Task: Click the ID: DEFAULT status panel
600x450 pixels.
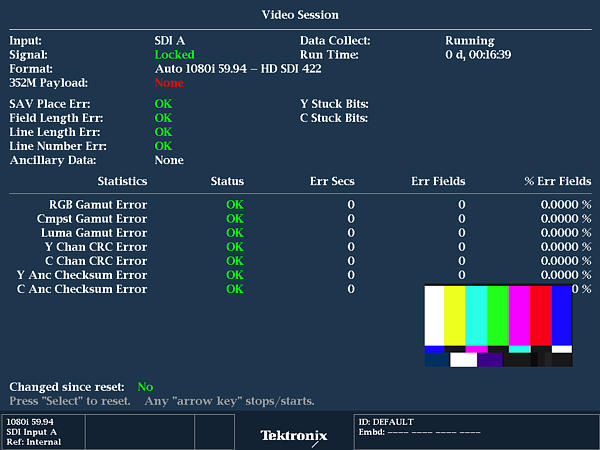Action: click(475, 431)
